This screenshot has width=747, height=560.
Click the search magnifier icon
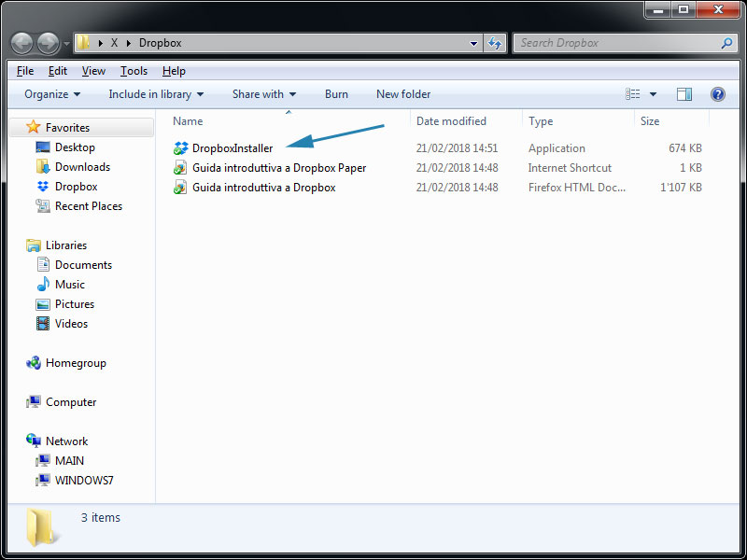[726, 43]
